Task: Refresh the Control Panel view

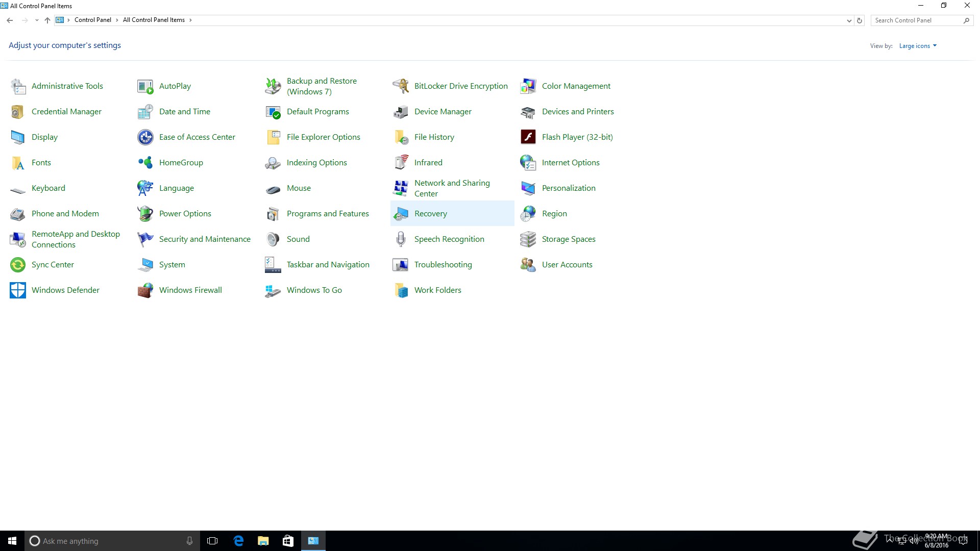Action: coord(860,21)
